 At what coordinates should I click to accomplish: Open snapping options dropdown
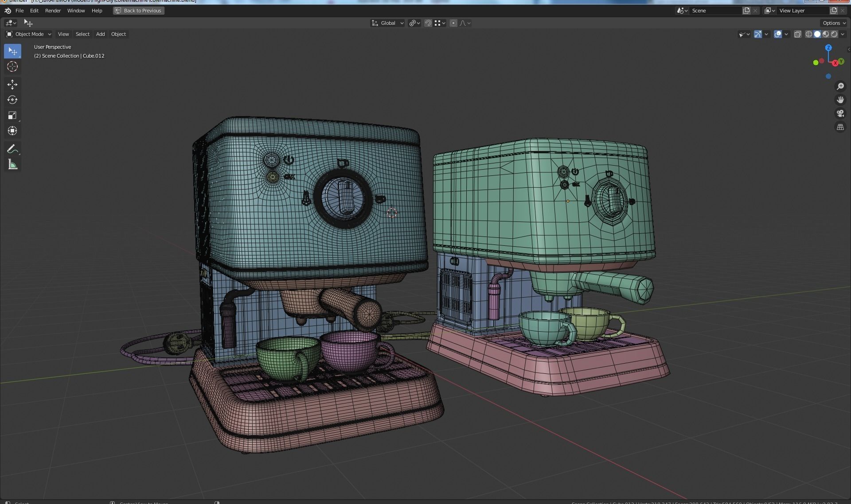[x=440, y=23]
